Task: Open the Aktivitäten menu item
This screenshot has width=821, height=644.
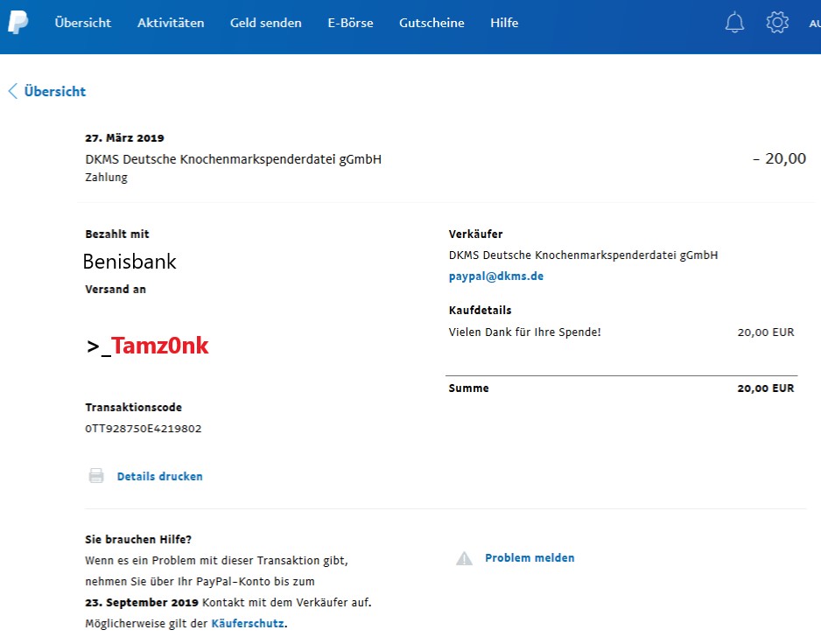Action: (171, 23)
